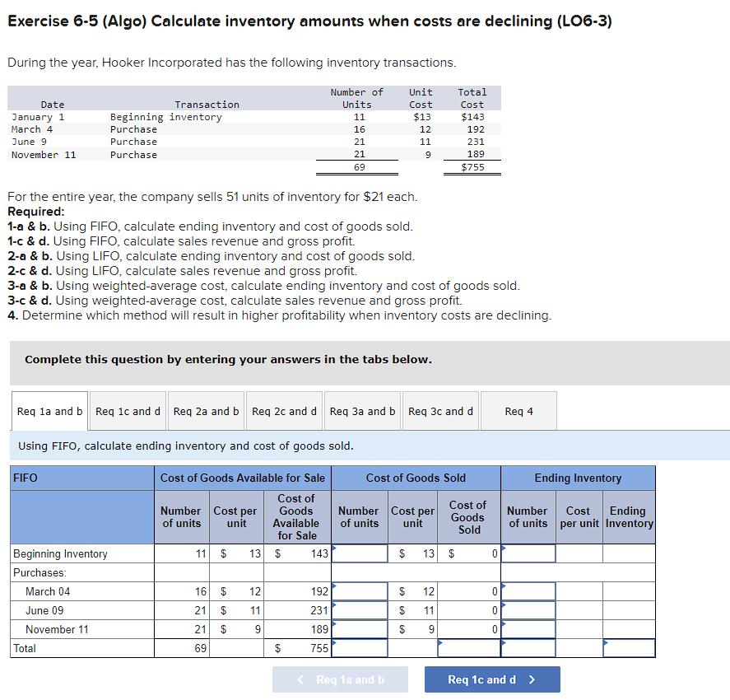
Task: Click Ending Inventory units cell for Beginning Inventory
Action: click(x=528, y=553)
